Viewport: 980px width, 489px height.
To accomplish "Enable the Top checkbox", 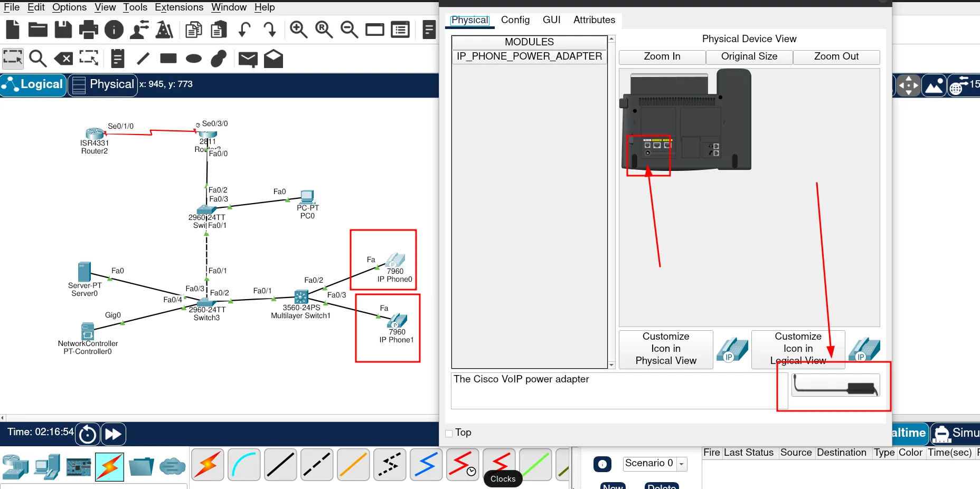I will (449, 434).
